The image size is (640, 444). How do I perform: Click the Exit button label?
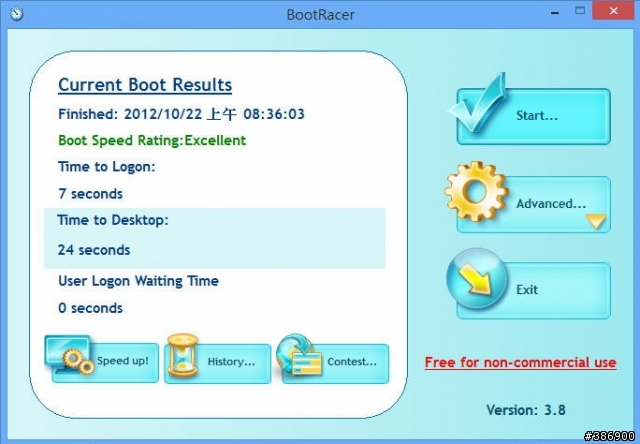(x=527, y=290)
